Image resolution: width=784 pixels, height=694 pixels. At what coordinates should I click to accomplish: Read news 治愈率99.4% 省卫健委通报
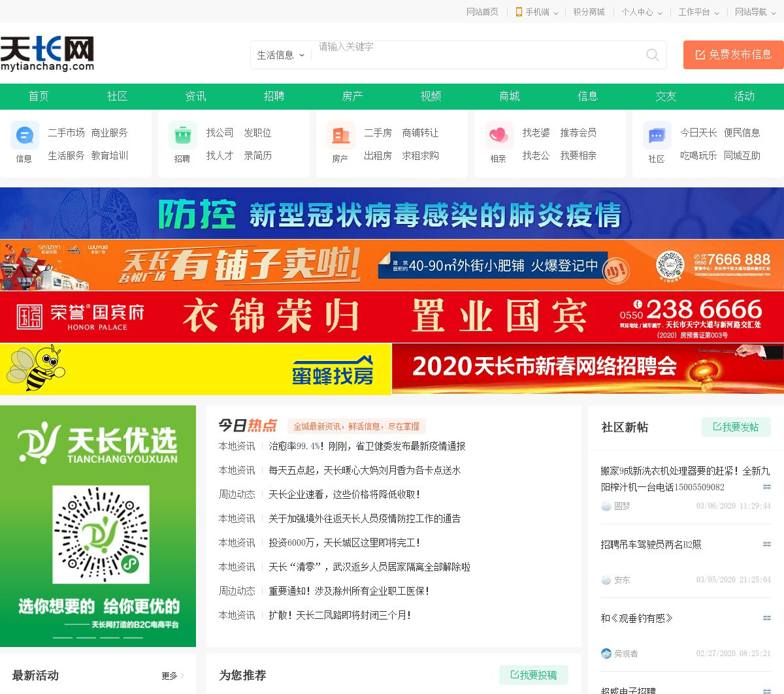click(x=367, y=446)
